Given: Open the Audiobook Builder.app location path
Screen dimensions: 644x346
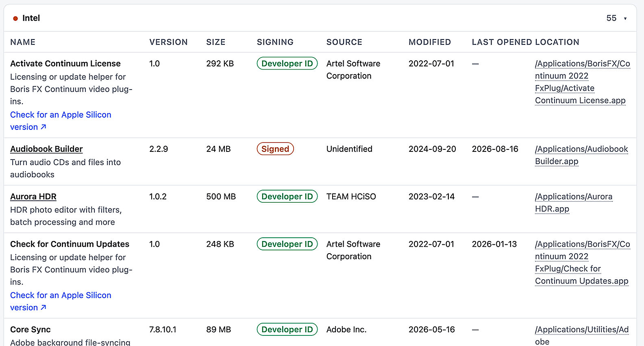Looking at the screenshot, I should (581, 155).
